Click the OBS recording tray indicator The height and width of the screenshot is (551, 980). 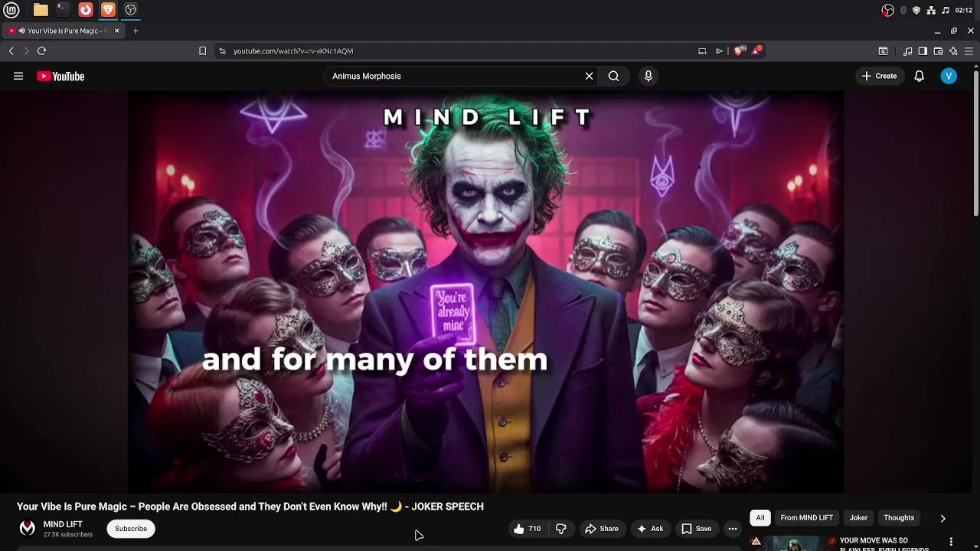(887, 10)
